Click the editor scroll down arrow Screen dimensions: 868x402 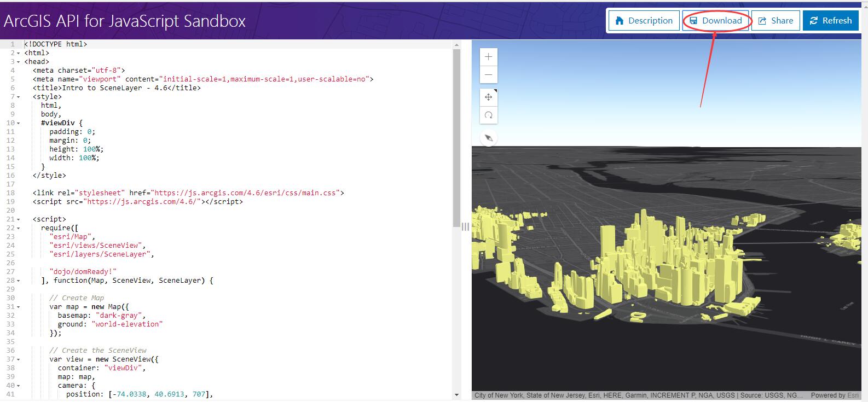(x=456, y=394)
